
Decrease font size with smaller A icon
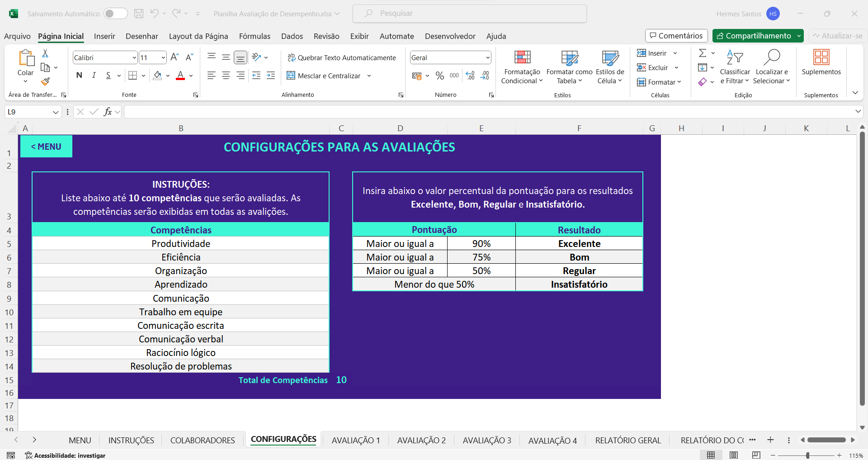pyautogui.click(x=189, y=57)
